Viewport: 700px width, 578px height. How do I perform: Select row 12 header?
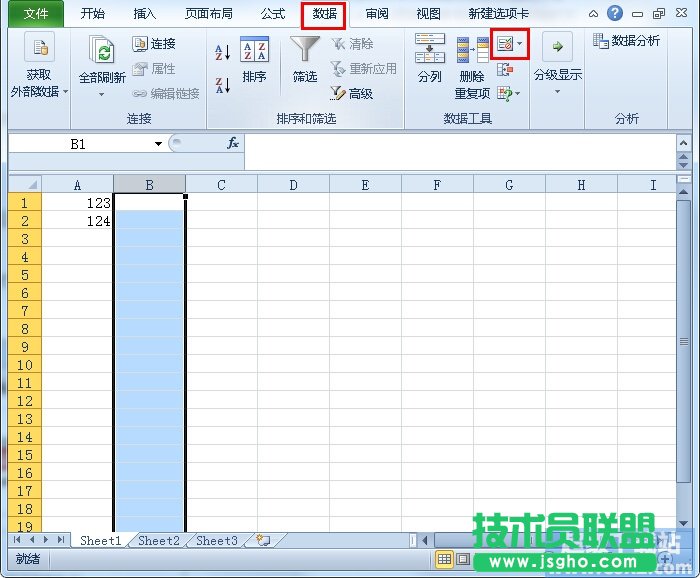click(25, 401)
